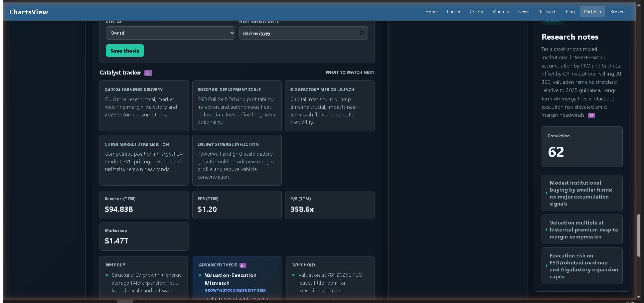The height and width of the screenshot is (303, 644).
Task: Click the Research notes heading
Action: tap(570, 37)
